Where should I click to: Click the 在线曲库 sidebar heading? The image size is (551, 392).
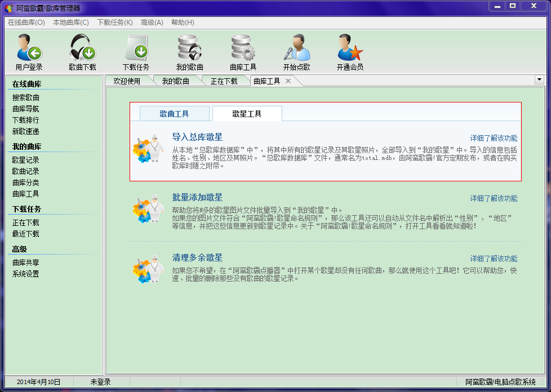click(26, 84)
